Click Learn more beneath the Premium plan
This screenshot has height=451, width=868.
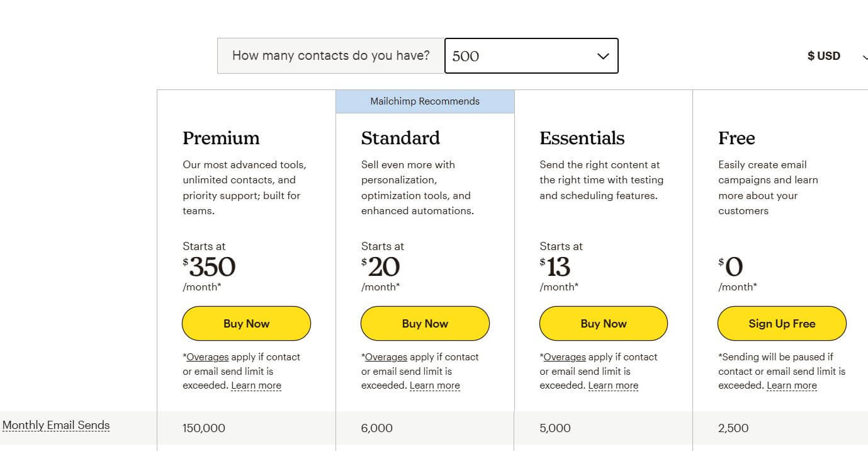pyautogui.click(x=256, y=385)
